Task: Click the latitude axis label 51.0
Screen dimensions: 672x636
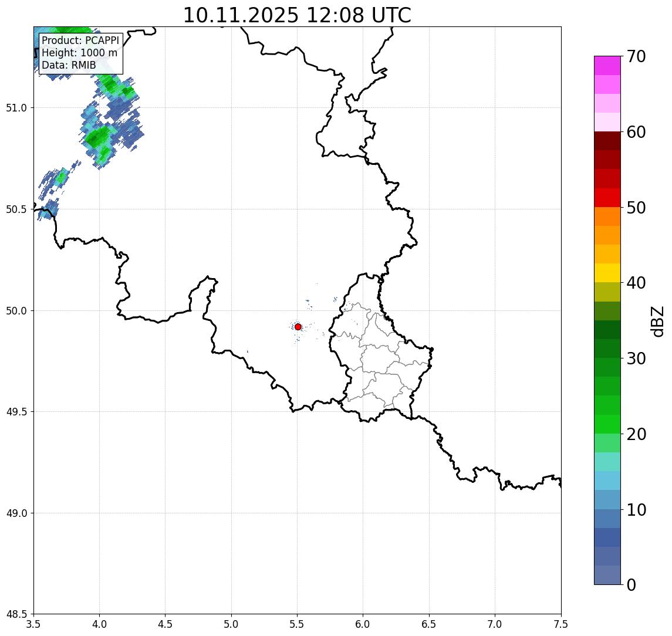Action: [x=16, y=108]
